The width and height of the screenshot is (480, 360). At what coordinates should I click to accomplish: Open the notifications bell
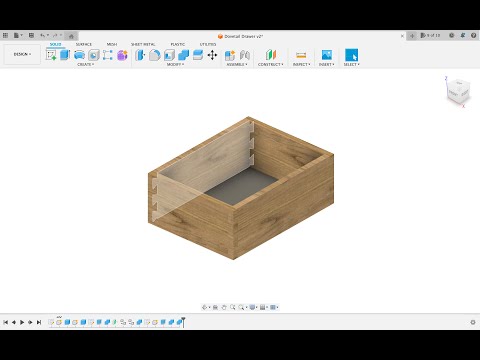click(463, 35)
